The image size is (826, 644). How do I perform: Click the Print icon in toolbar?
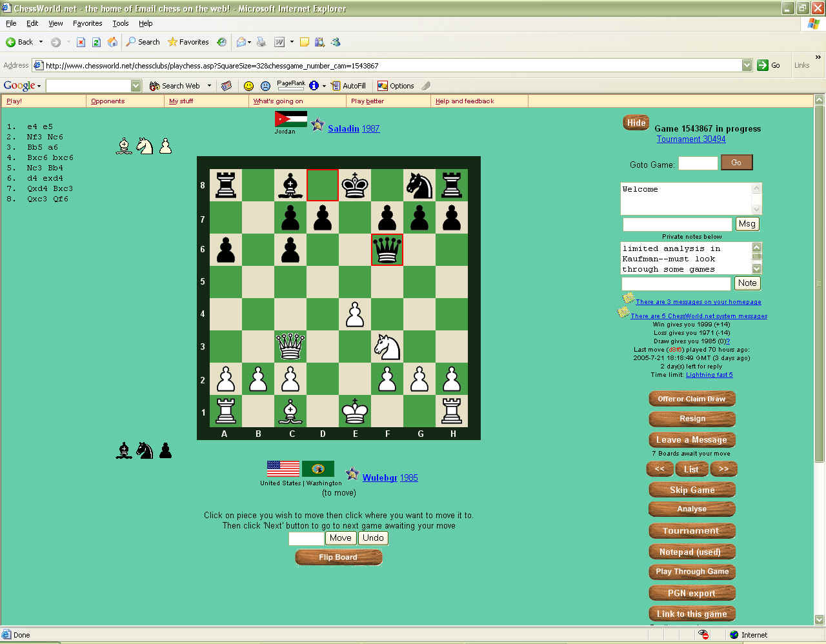261,42
